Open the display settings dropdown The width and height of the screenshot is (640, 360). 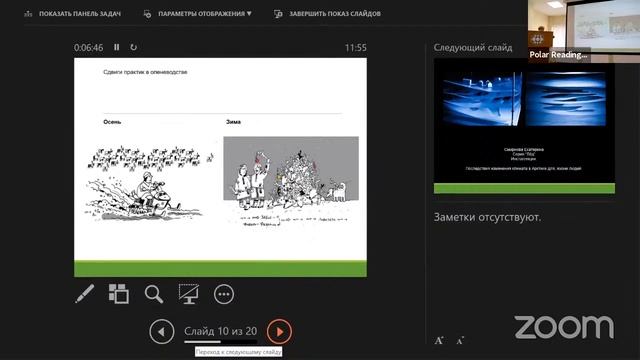click(198, 14)
